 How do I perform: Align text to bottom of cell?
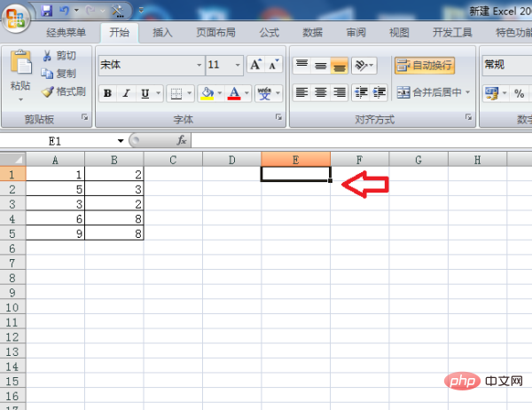(x=339, y=65)
